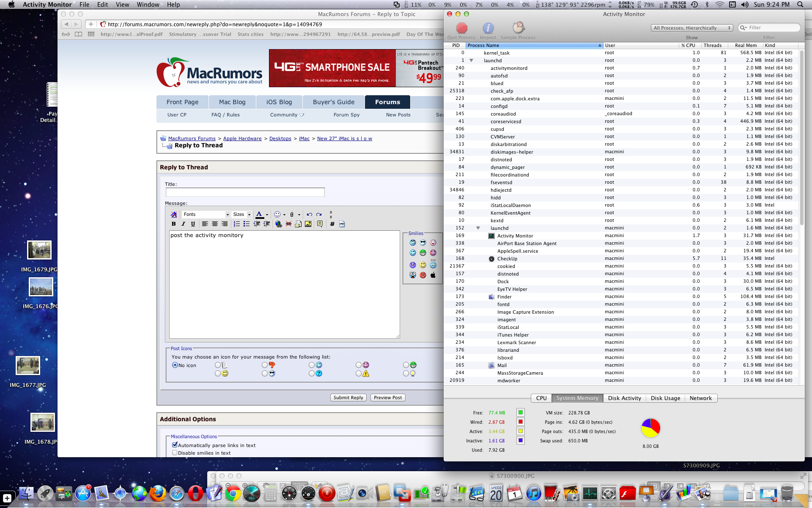Image resolution: width=812 pixels, height=508 pixels.
Task: Click the Preview Post button
Action: (x=388, y=398)
